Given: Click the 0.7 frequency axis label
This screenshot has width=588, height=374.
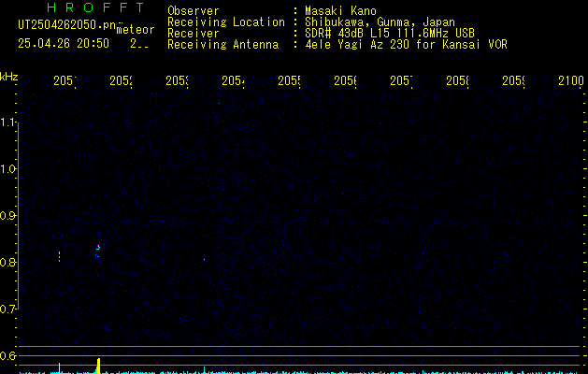Looking at the screenshot, I should (x=8, y=309).
